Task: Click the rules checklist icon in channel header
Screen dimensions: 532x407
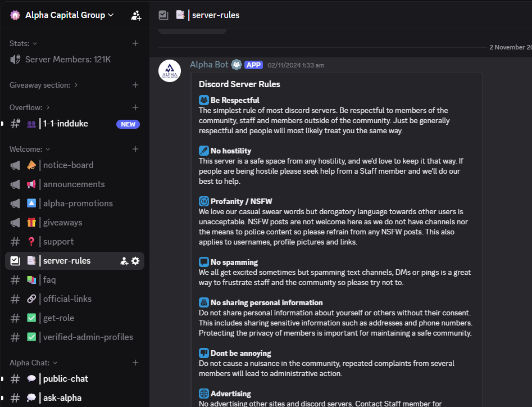Action: point(163,15)
